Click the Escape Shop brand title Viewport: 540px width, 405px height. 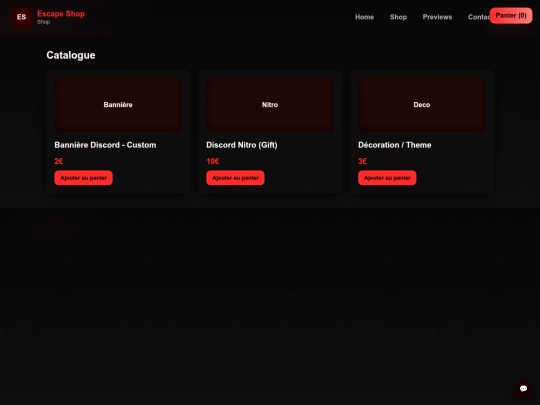61,14
